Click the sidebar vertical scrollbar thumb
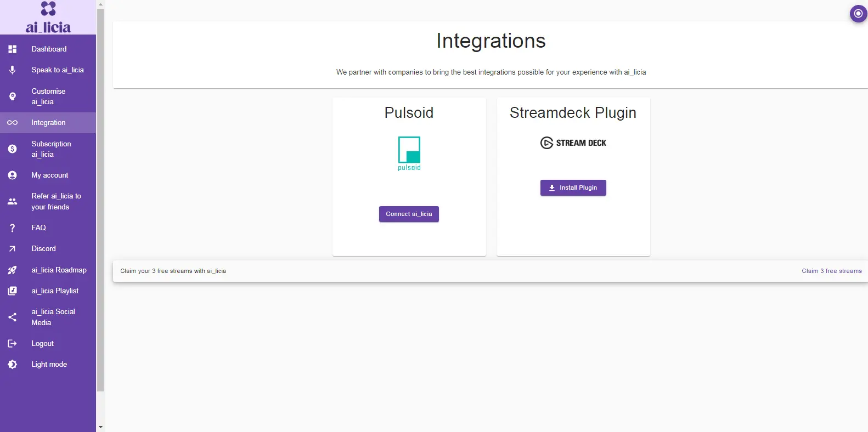 coord(100,200)
